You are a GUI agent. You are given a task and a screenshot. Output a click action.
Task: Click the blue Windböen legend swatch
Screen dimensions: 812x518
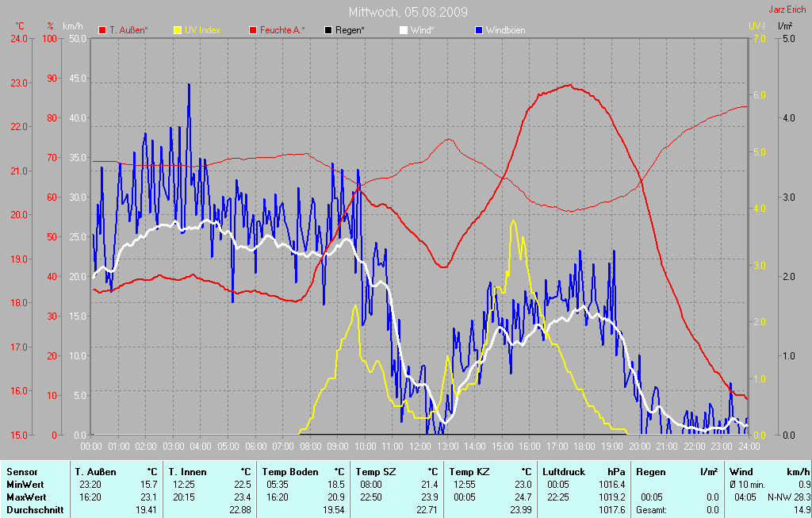tap(478, 30)
